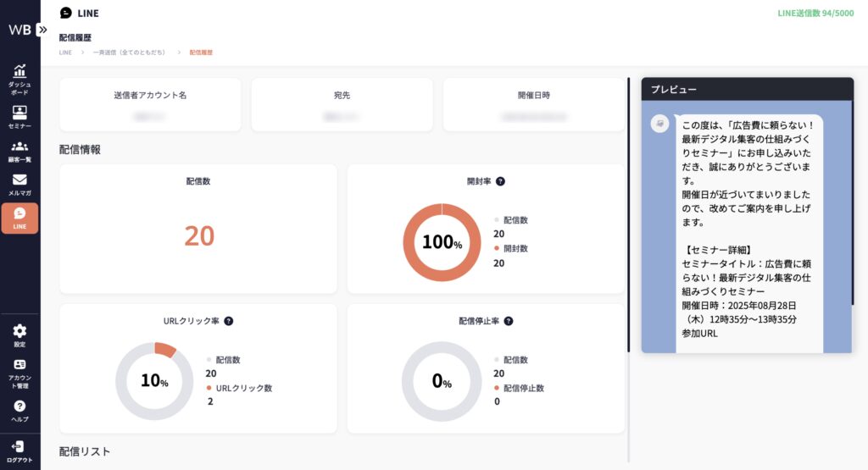Open the Mail magazine (メルマガ) icon
Screen dimensions: 868x470
[19, 184]
